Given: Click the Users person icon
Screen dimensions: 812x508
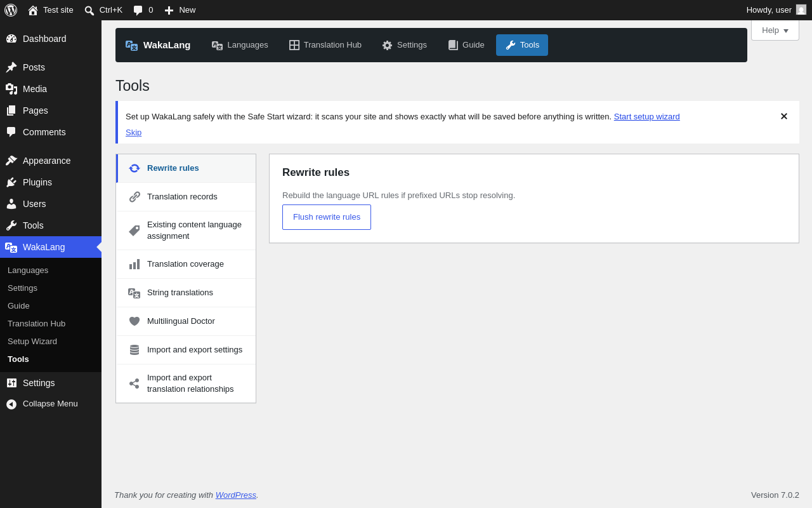Looking at the screenshot, I should [x=11, y=204].
